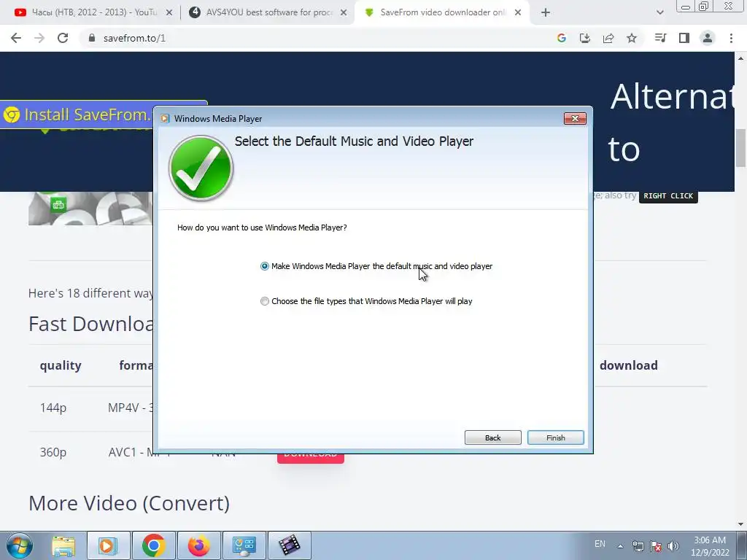Open Windows Media Player from the taskbar
The width and height of the screenshot is (747, 560).
(108, 545)
